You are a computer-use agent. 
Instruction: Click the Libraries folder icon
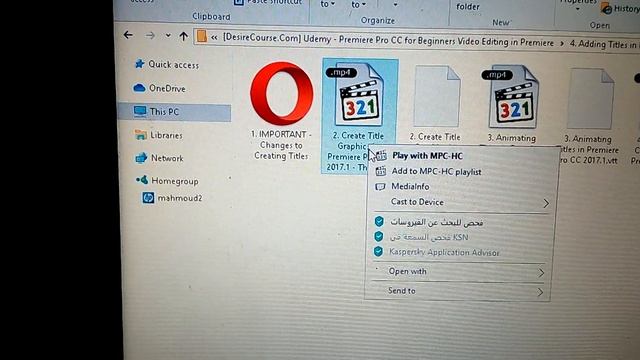click(x=140, y=134)
